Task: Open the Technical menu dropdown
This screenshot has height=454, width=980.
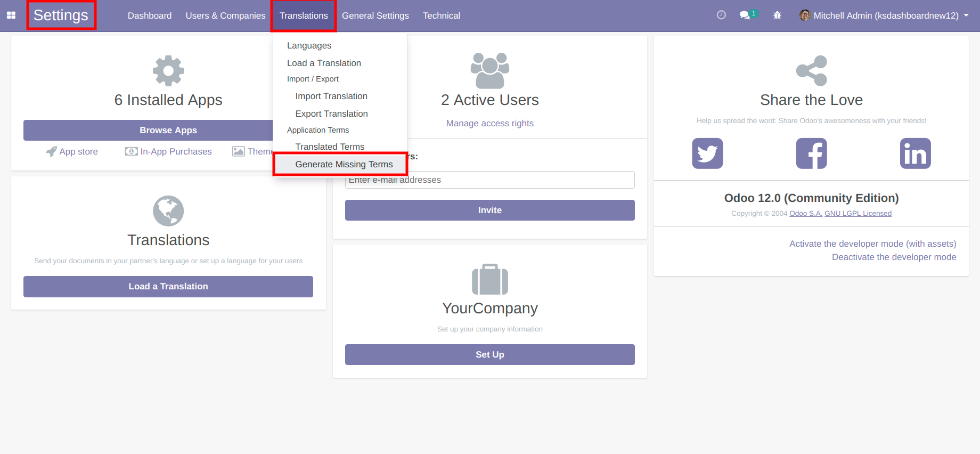Action: click(x=441, y=15)
